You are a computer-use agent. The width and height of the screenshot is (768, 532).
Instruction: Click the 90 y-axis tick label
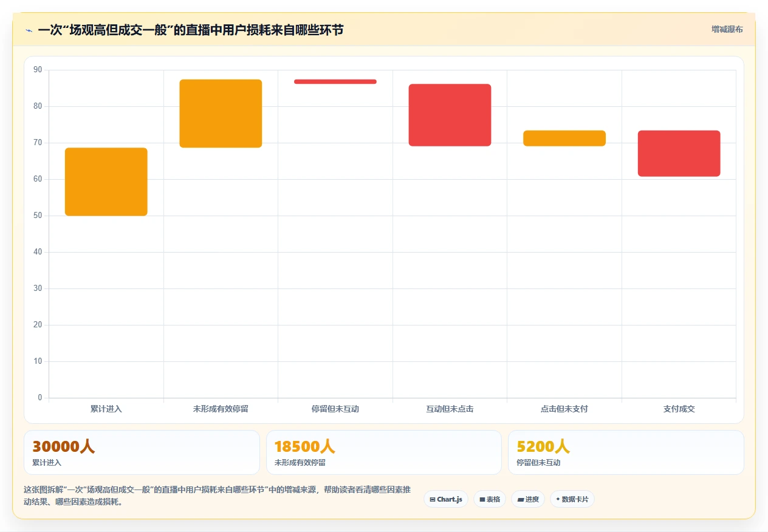38,70
